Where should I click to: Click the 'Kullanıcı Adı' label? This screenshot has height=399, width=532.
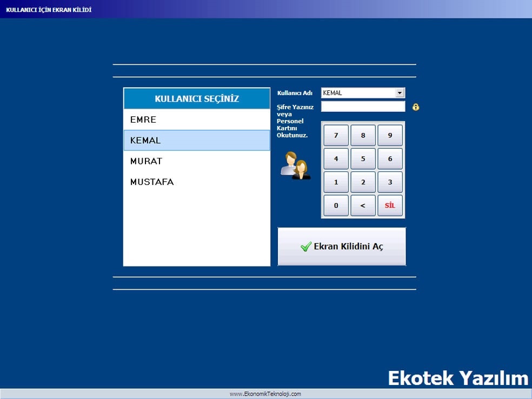[295, 93]
